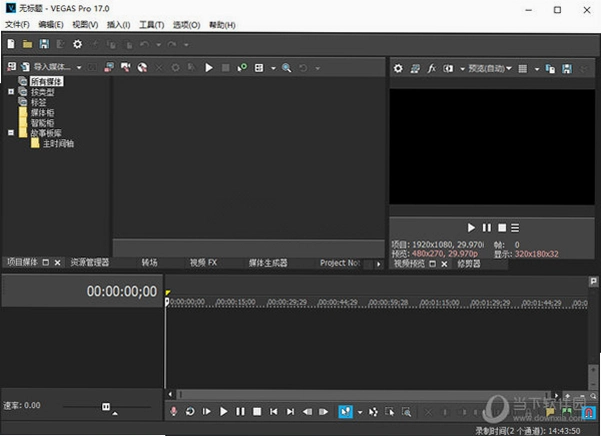
Task: Open the 选项(O) menu
Action: 186,25
